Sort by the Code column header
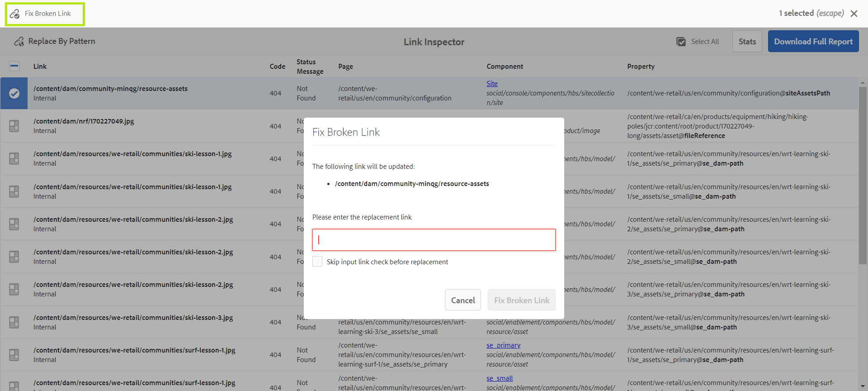Viewport: 868px width, 391px height. coord(277,66)
